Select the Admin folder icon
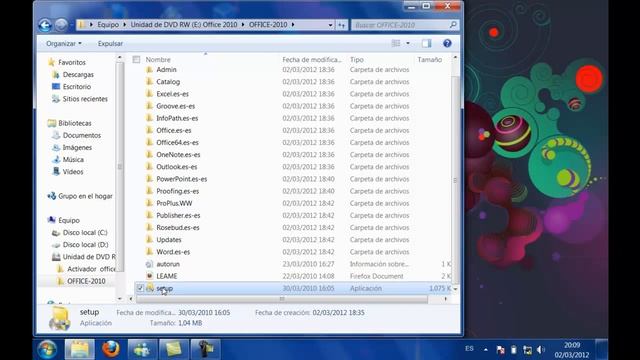This screenshot has width=640, height=360. tap(149, 70)
